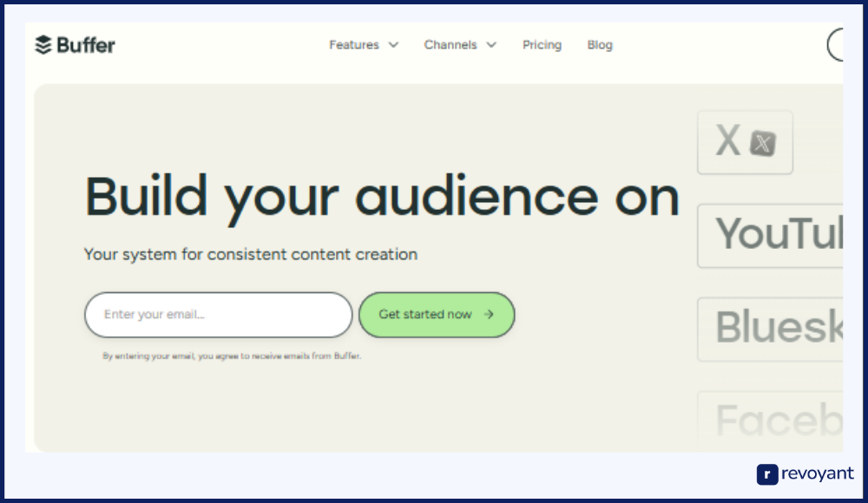Go to the Pricing page
868x503 pixels.
542,45
